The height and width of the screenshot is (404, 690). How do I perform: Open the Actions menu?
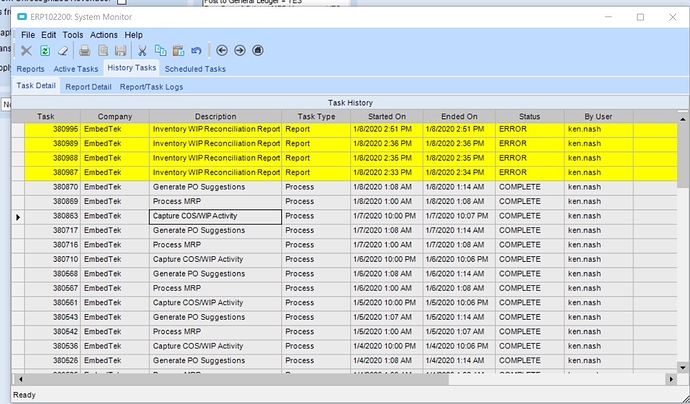[x=104, y=35]
